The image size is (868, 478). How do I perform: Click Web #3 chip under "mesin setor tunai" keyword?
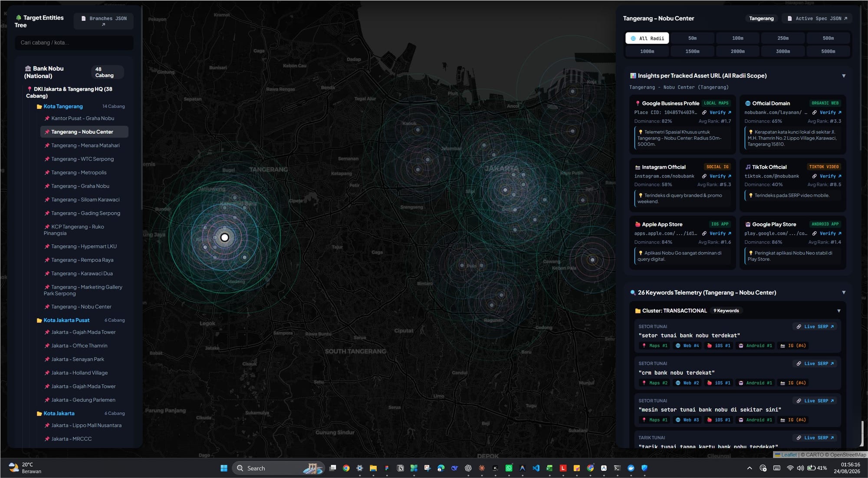coord(687,420)
